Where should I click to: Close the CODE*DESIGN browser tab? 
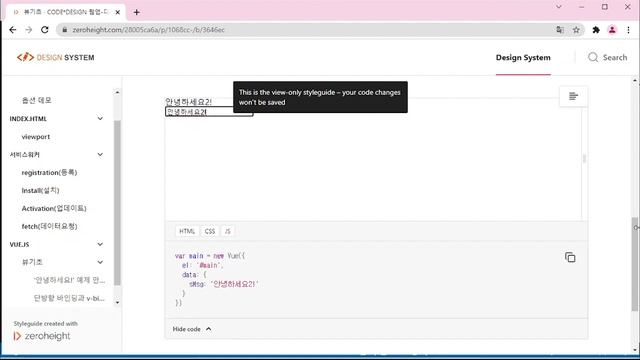(x=118, y=12)
